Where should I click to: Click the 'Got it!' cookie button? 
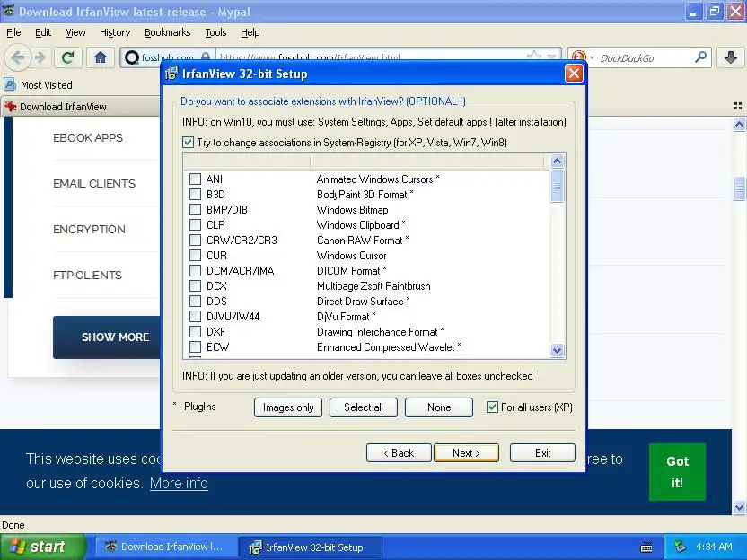tap(677, 472)
